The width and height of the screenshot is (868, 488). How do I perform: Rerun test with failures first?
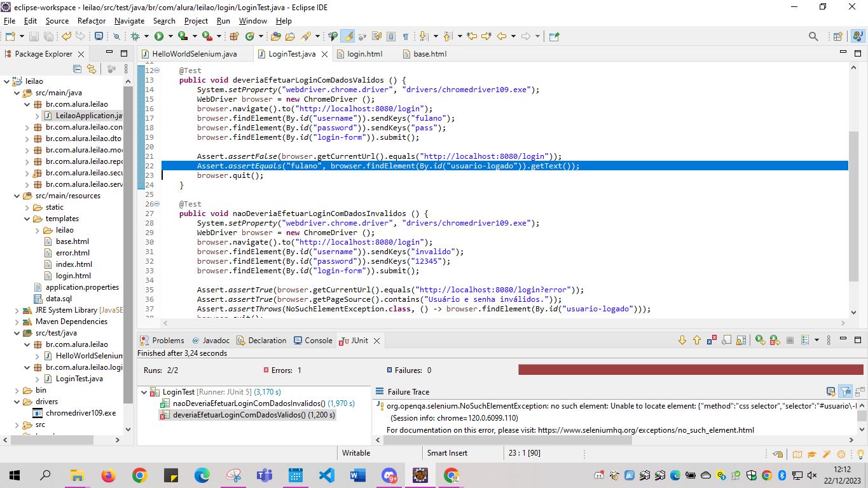[x=775, y=341]
